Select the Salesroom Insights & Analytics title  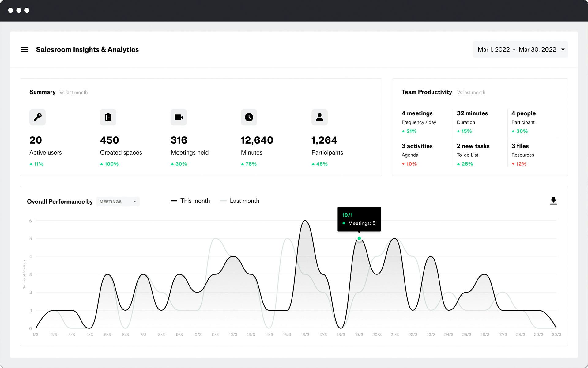(x=87, y=49)
